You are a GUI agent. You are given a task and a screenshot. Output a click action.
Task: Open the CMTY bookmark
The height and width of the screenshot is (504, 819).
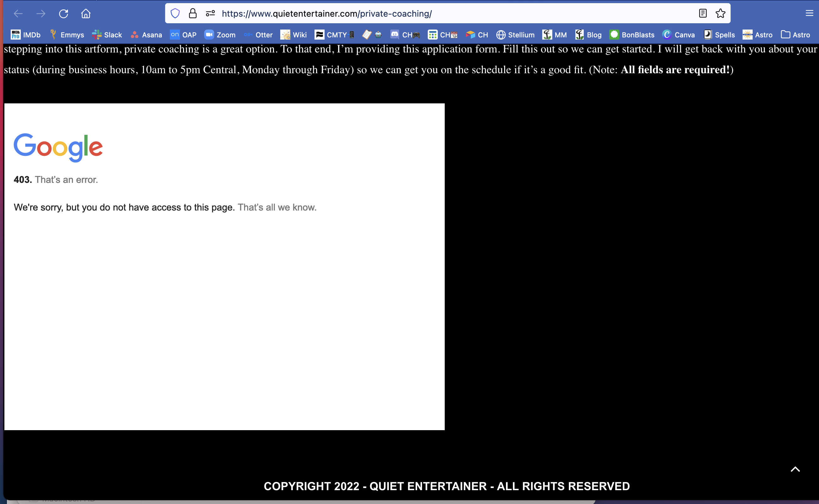click(x=335, y=35)
